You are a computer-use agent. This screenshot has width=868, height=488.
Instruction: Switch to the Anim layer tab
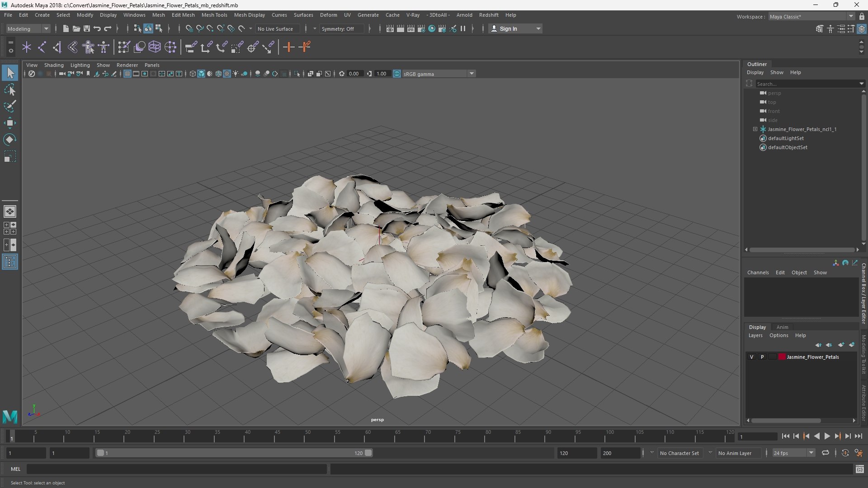coord(782,327)
